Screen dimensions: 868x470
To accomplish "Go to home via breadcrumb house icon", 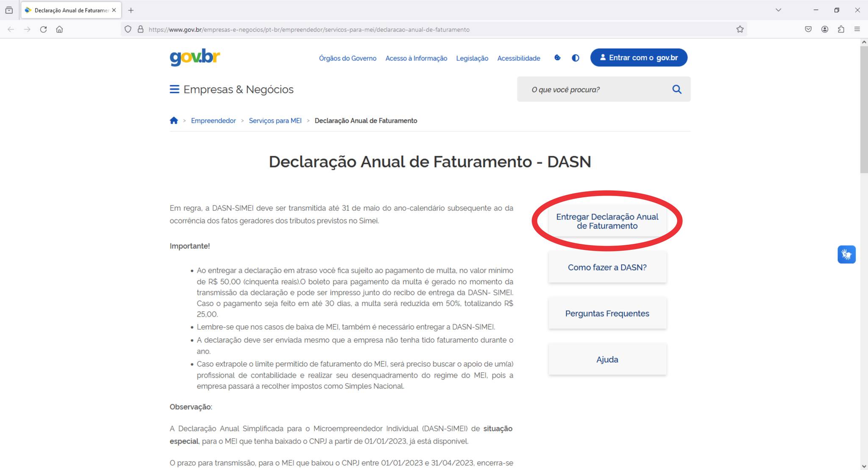I will (174, 121).
